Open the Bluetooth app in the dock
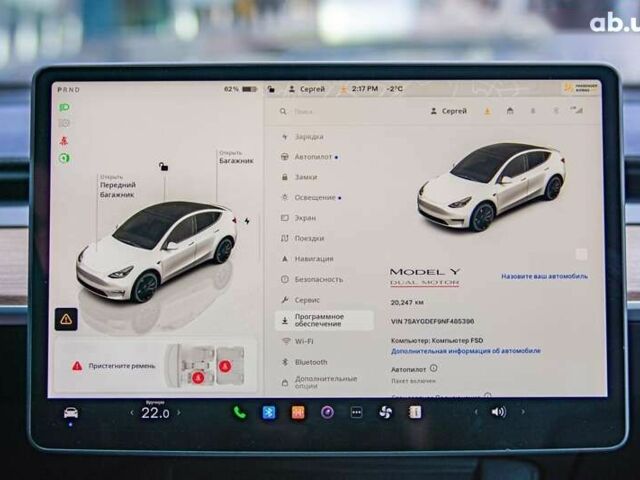 [269, 413]
